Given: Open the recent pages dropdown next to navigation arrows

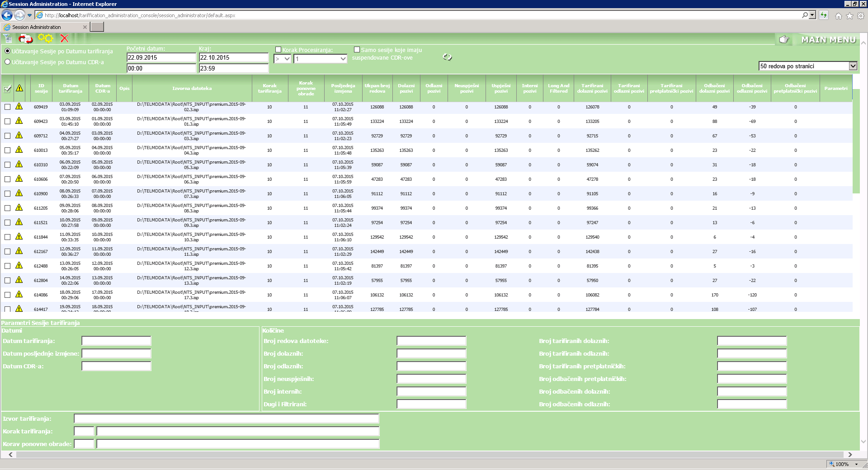Looking at the screenshot, I should [30, 15].
